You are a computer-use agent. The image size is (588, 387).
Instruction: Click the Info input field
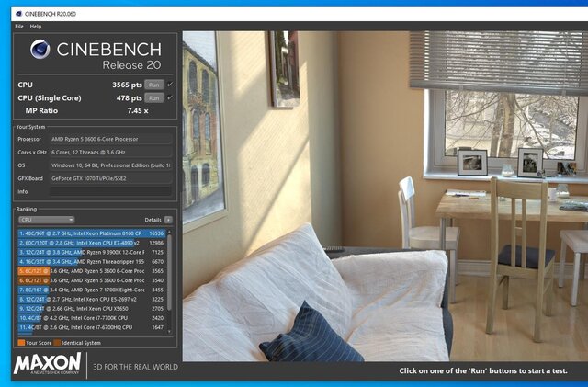[x=111, y=191]
